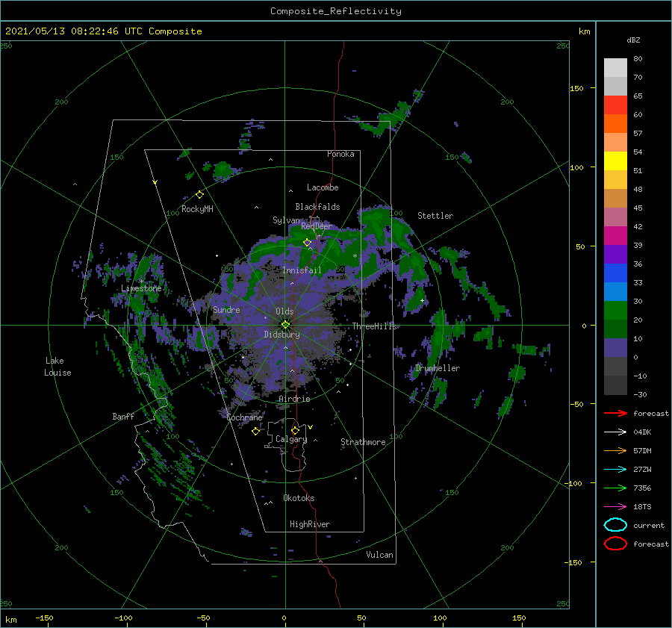Click the yellow diamond marker near Cochrane
The width and height of the screenshot is (672, 628).
click(x=255, y=431)
